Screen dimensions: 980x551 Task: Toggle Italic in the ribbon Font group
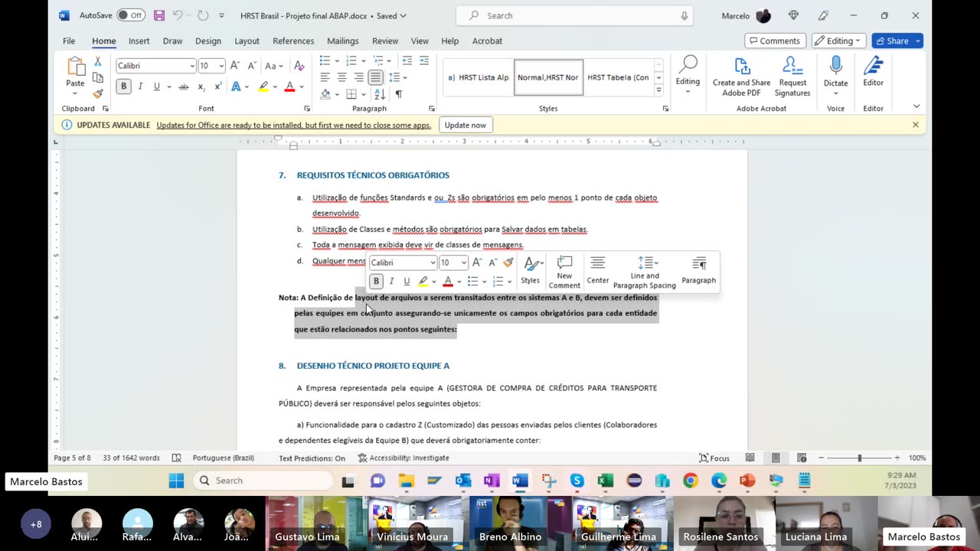tap(140, 86)
